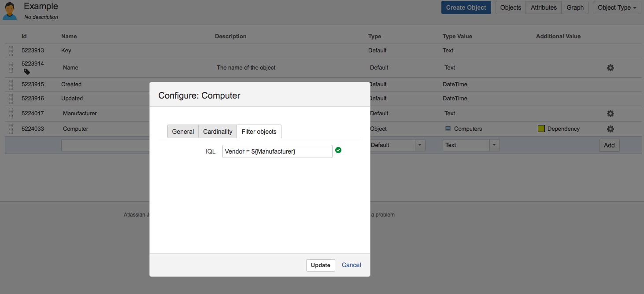Screen dimensions: 644x294
Task: Click into the IQL input field
Action: click(277, 151)
